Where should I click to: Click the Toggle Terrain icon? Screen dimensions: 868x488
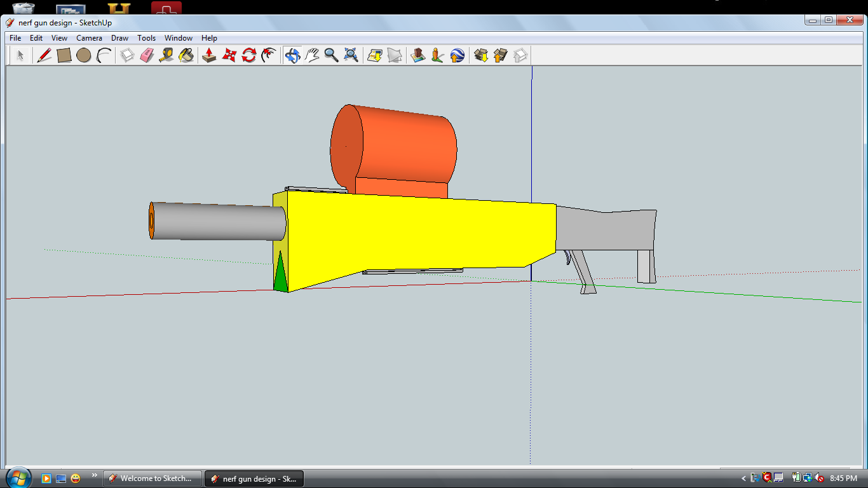(x=394, y=55)
